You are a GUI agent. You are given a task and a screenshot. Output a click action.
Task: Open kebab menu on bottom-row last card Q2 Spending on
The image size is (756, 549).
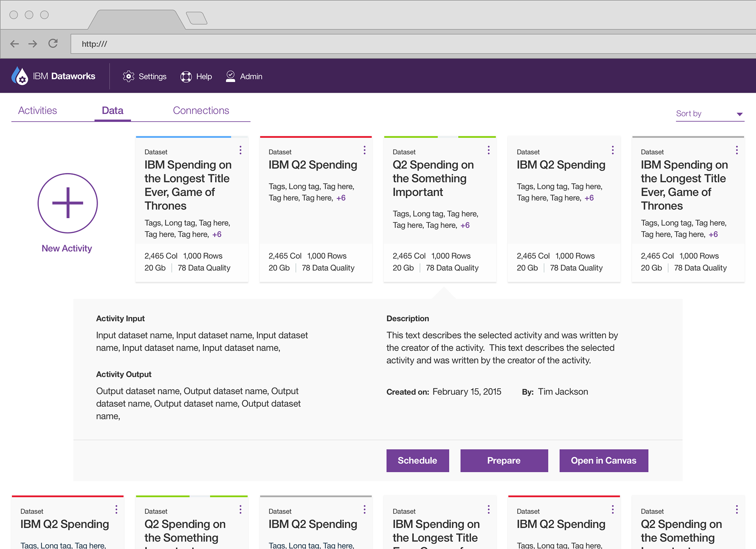pos(737,510)
